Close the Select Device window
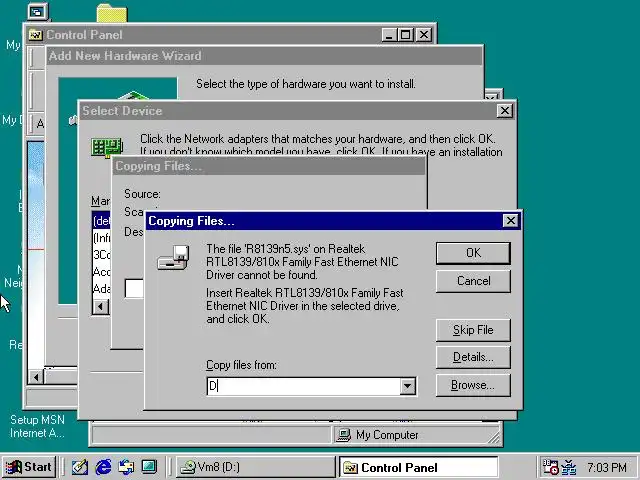Screen dimensions: 640x480 [x=505, y=111]
